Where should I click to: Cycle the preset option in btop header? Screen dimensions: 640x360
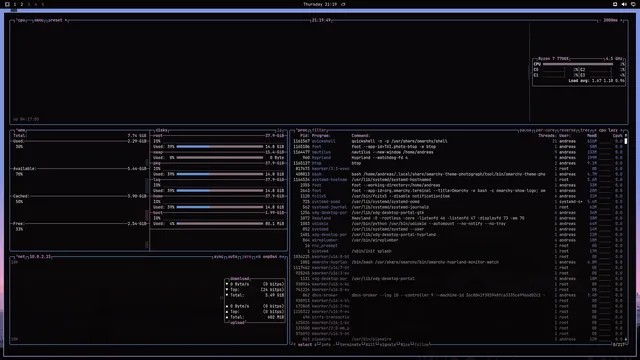pos(56,20)
